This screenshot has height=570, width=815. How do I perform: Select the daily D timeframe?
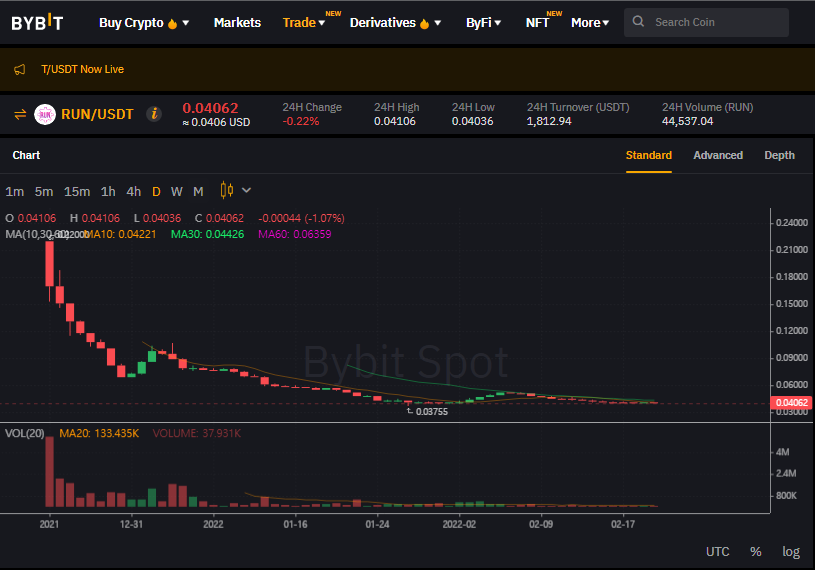[x=156, y=192]
